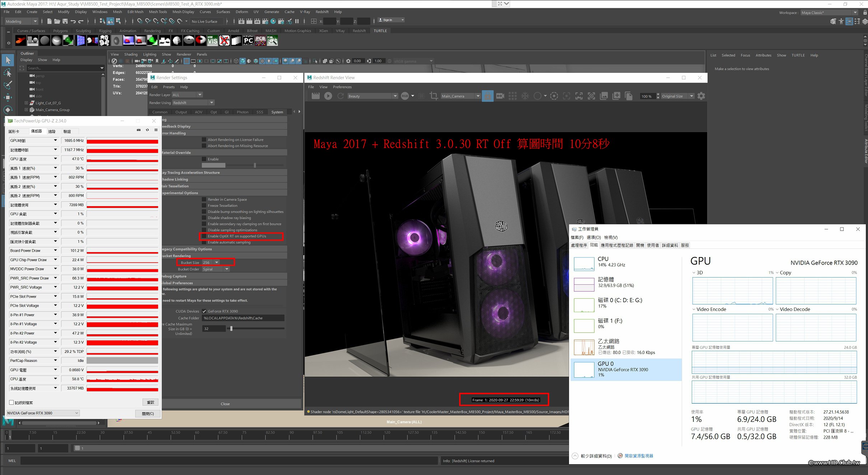The height and width of the screenshot is (475, 868).
Task: Toggle Abort Rendering on Missing Resource checkbox
Action: [x=204, y=146]
